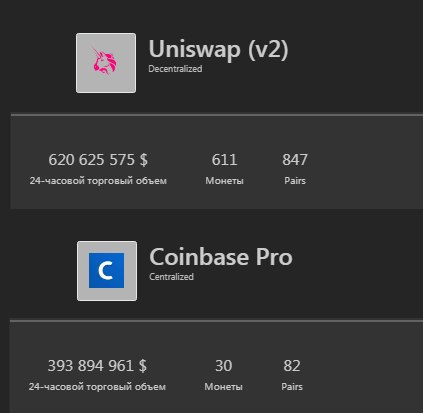Click the Pairs label under 847
This screenshot has width=423, height=413.
[295, 181]
